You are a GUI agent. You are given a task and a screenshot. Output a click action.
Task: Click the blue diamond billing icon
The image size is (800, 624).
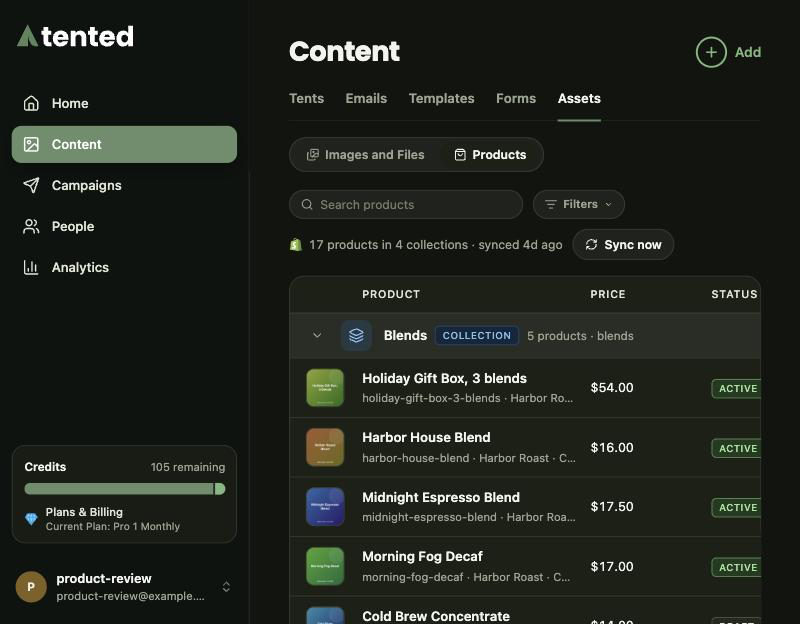click(31, 519)
